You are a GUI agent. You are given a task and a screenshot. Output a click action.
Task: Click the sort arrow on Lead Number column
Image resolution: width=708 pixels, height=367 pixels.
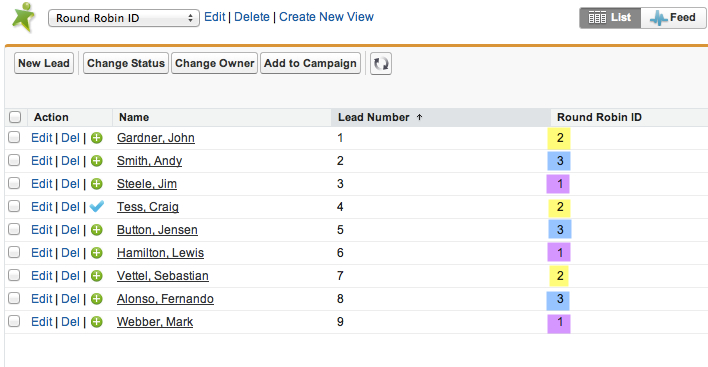[419, 117]
